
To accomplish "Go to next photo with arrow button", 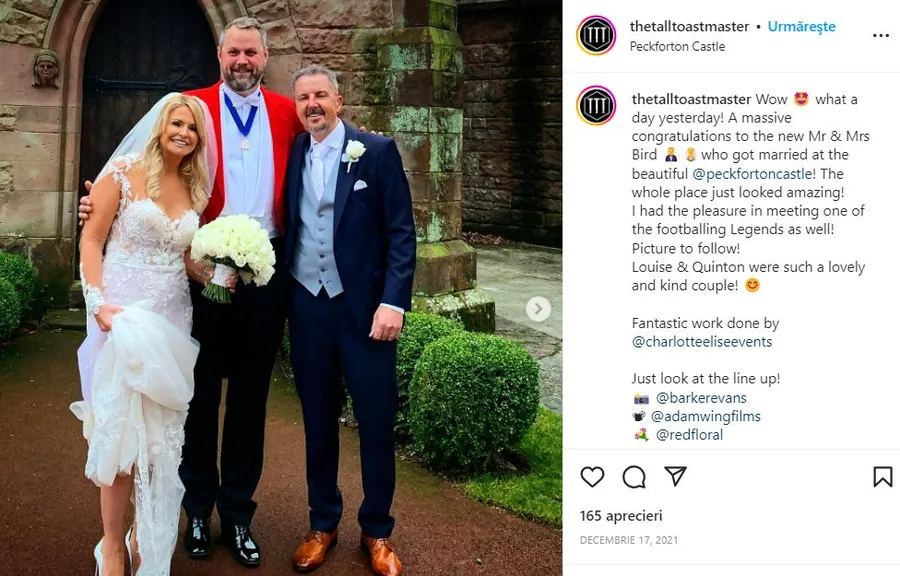I will point(538,309).
